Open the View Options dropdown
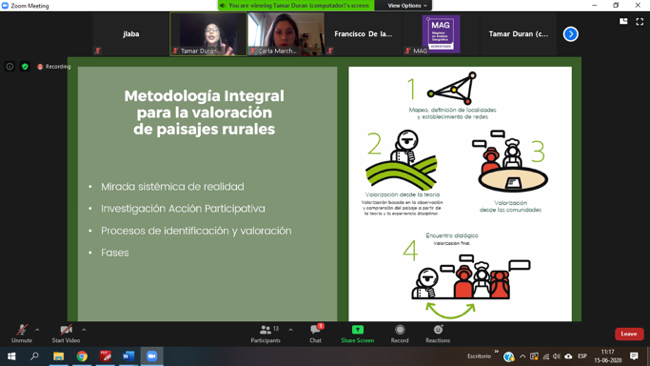The image size is (650, 366). [407, 5]
